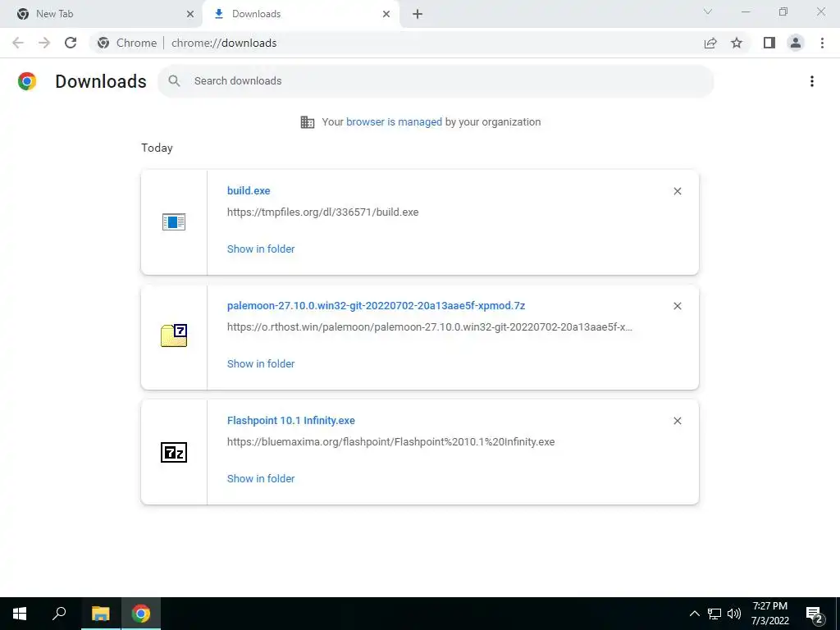Click the Chrome taskbar icon

[141, 614]
